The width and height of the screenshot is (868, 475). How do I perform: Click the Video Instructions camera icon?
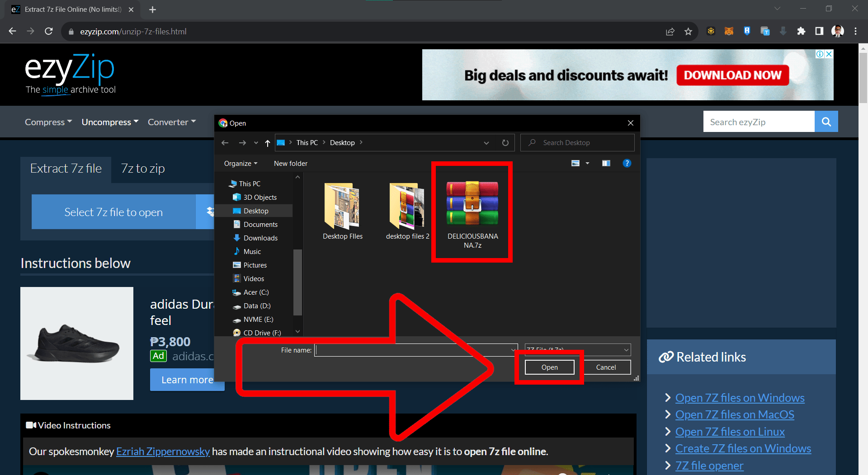pos(30,425)
